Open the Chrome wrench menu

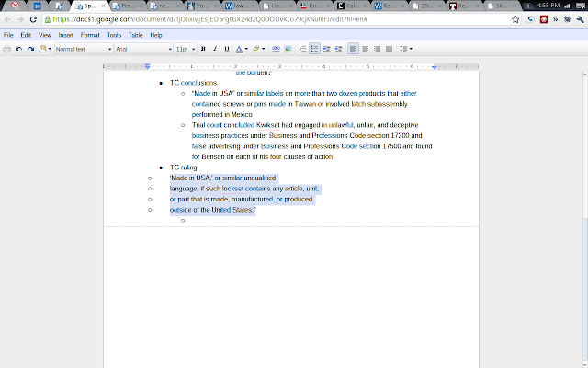coord(580,19)
